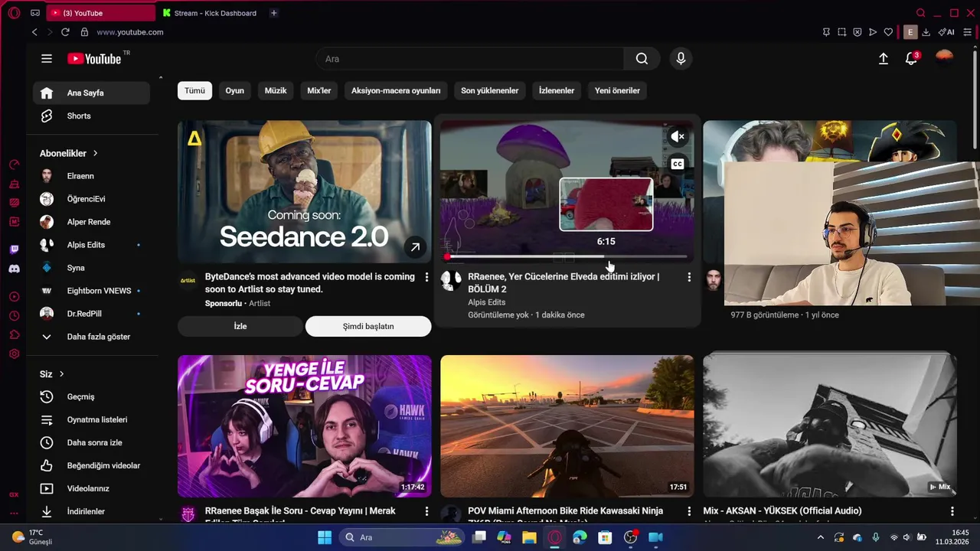Image resolution: width=980 pixels, height=551 pixels.
Task: Open Beğendiğim videolar liked videos
Action: tap(91, 465)
